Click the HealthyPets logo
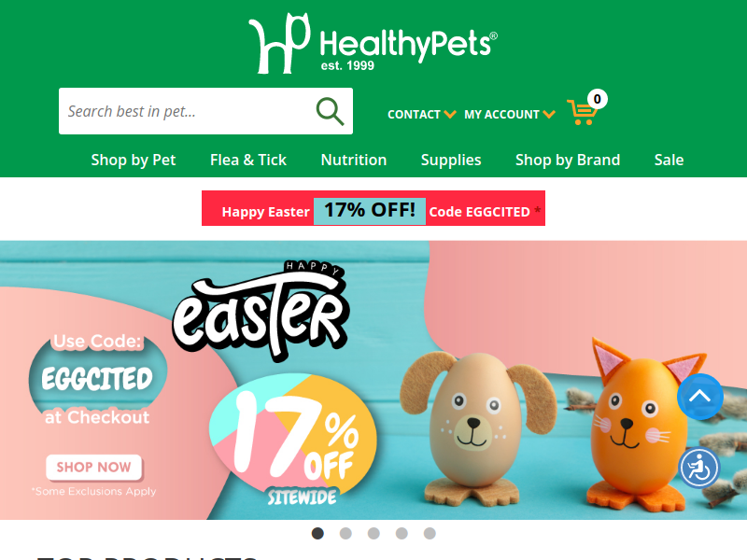Image resolution: width=747 pixels, height=560 pixels. tap(373, 43)
